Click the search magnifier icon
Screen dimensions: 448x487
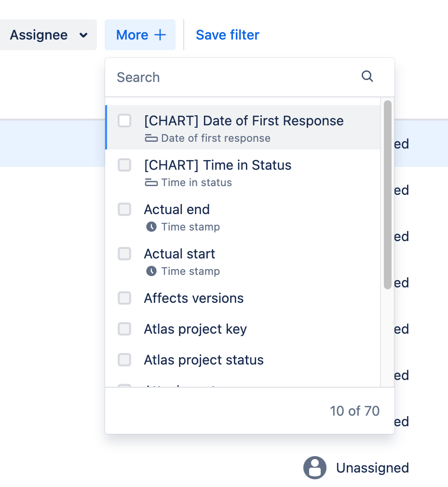(x=367, y=76)
